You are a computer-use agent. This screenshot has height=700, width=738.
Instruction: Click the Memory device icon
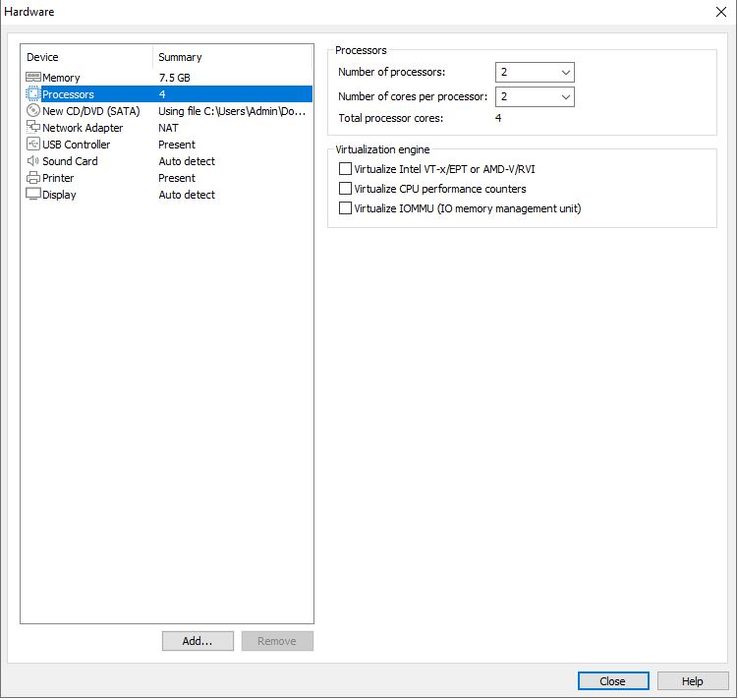(33, 78)
